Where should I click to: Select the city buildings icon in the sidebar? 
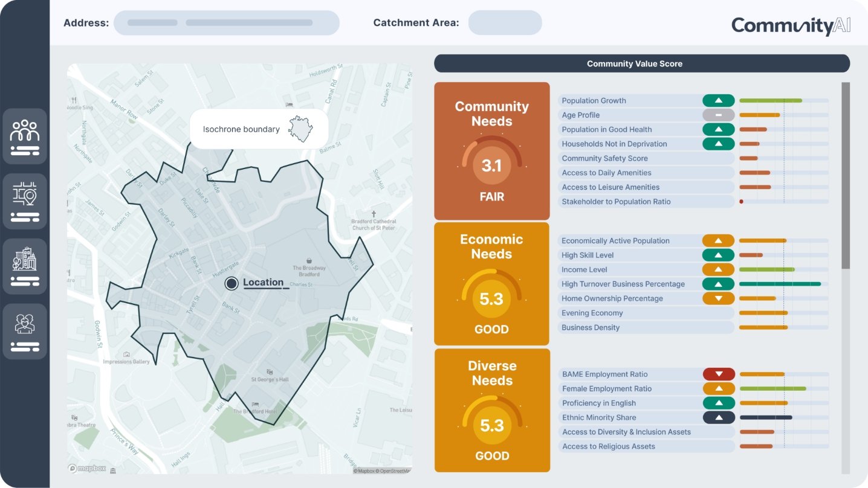(x=25, y=265)
